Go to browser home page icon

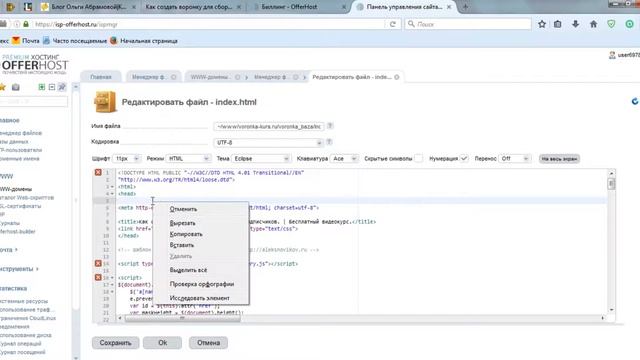593,24
